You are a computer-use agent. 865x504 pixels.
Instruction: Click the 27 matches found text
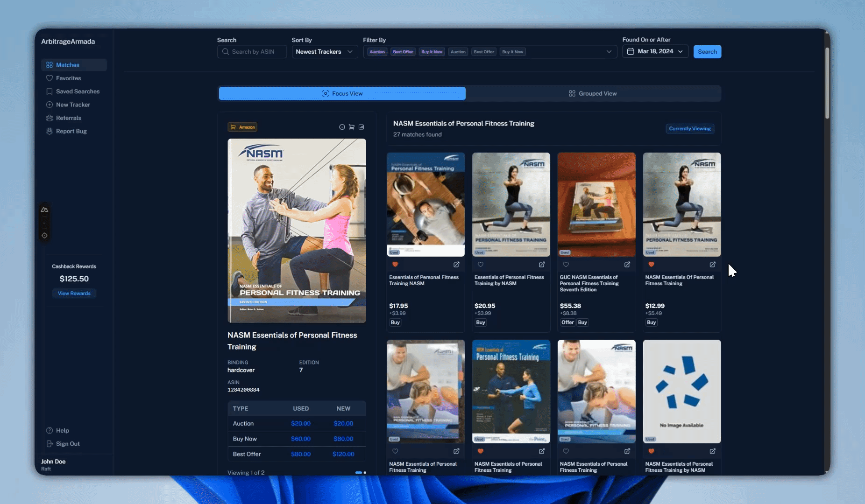[417, 134]
